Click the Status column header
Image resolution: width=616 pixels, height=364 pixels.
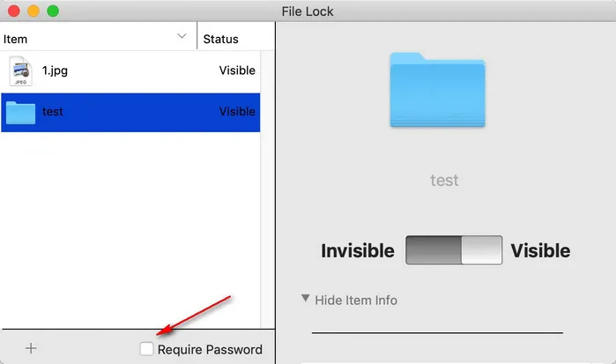[220, 39]
